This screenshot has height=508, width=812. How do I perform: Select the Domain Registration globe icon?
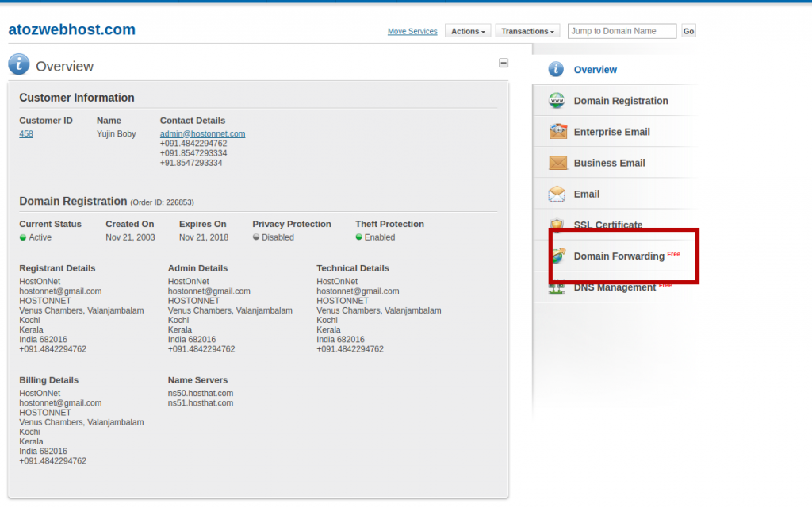point(556,101)
